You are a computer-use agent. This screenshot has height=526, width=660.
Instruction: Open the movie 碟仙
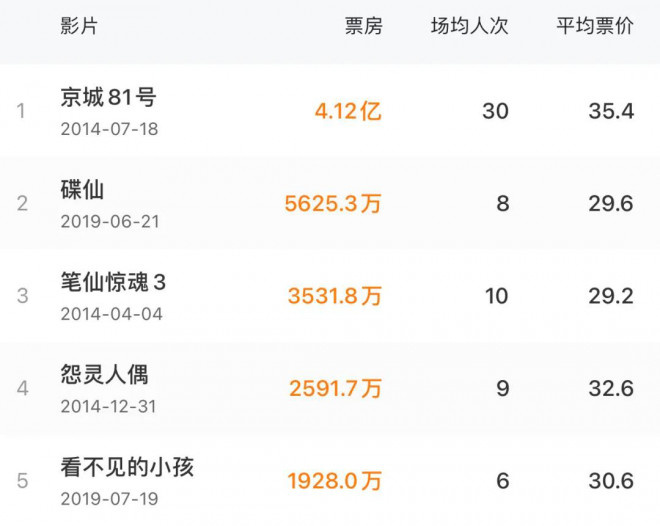click(82, 190)
